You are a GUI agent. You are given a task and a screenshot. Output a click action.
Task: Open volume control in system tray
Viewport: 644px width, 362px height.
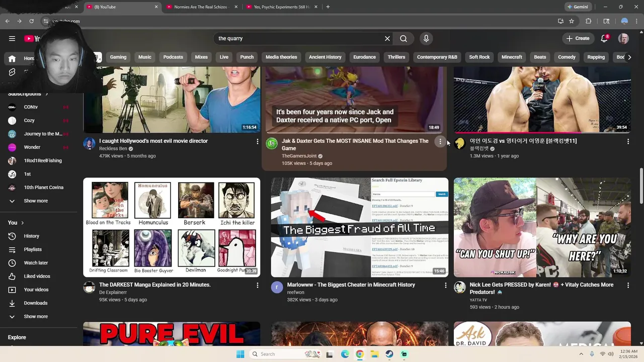click(x=611, y=354)
